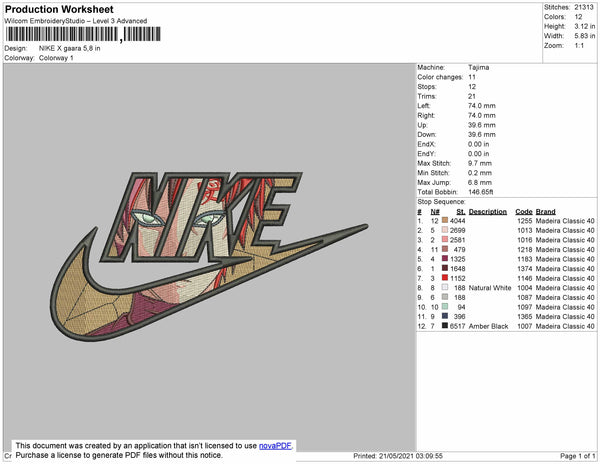Select the navy swatch for code 1365
Viewport: 600px width, 464px height.
[x=445, y=316]
